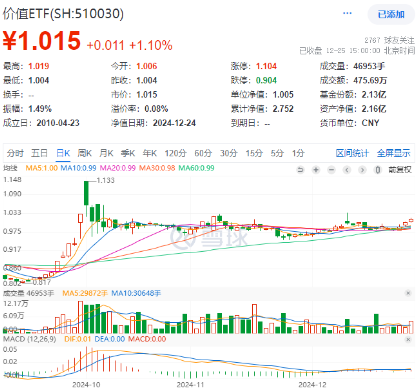Click the MA10:30648手 volume average label
This screenshot has width=417, height=392.
[136, 293]
